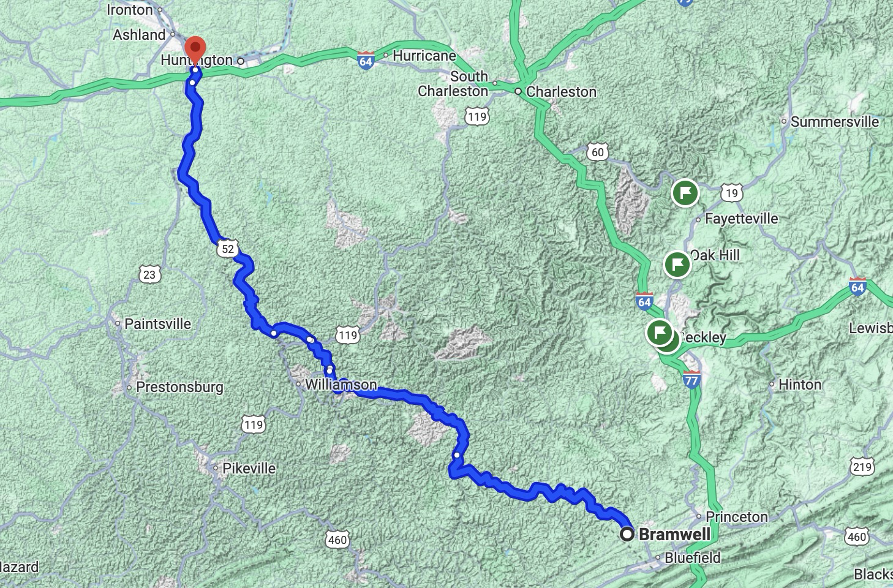
Task: Select the green flag marker near Beckley
Action: pyautogui.click(x=660, y=333)
